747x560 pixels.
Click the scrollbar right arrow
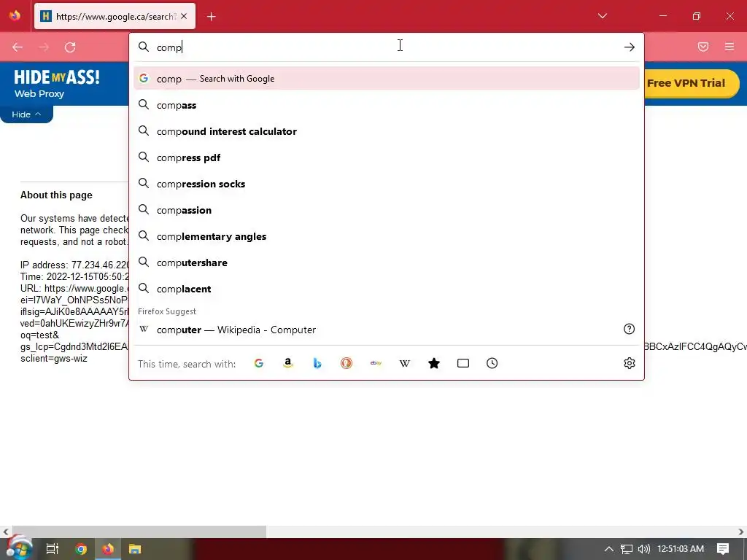pyautogui.click(x=741, y=532)
